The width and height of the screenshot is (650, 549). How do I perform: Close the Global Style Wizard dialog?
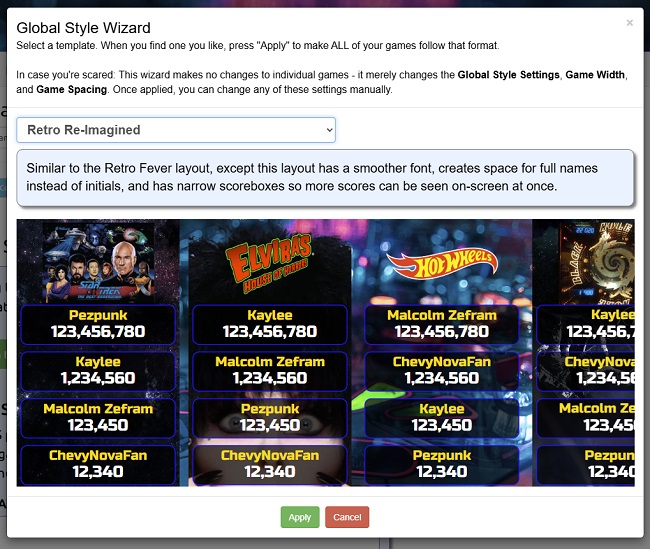click(630, 23)
